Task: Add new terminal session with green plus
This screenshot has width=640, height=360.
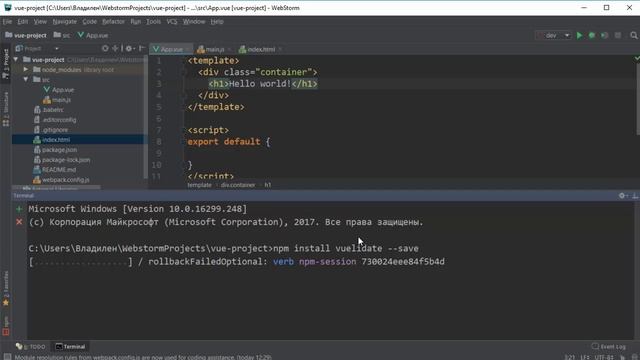Action: click(19, 209)
